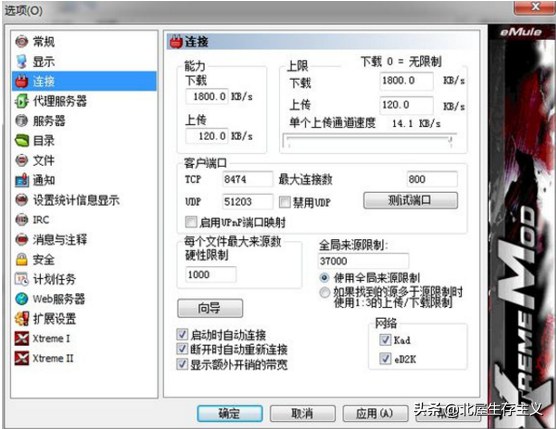The width and height of the screenshot is (556, 429).
Task: Click the 安全 padlock icon
Action: click(x=22, y=260)
